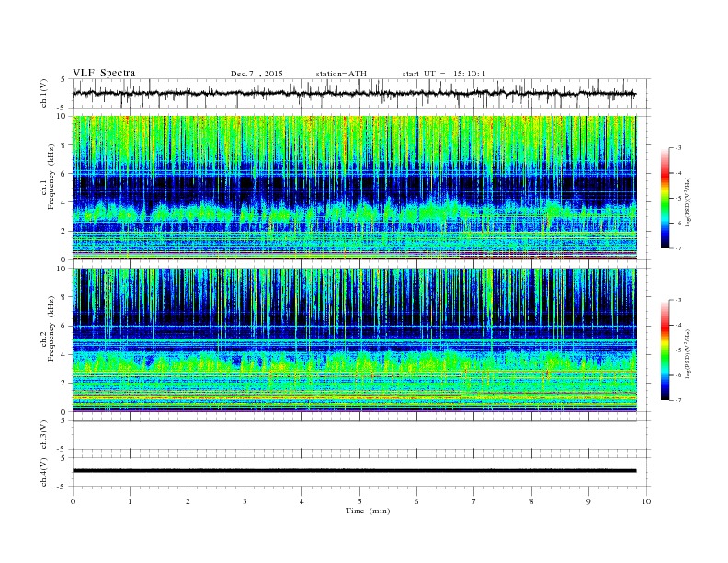
Task: Click time axis tick label "3"
Action: 245,501
